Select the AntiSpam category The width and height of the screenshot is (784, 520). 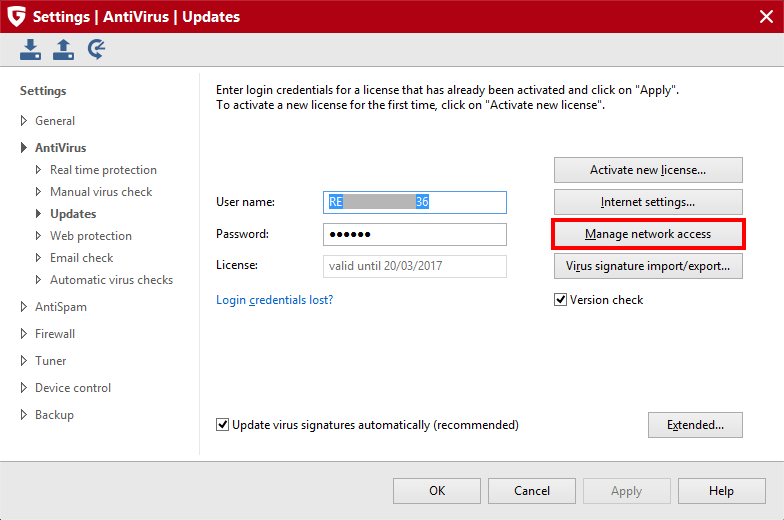point(61,307)
